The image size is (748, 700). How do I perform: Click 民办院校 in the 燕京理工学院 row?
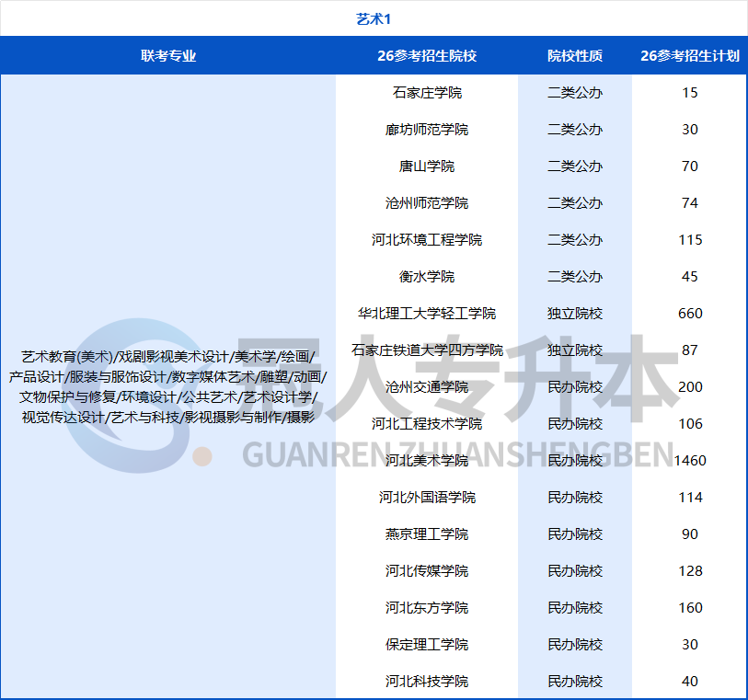575,534
